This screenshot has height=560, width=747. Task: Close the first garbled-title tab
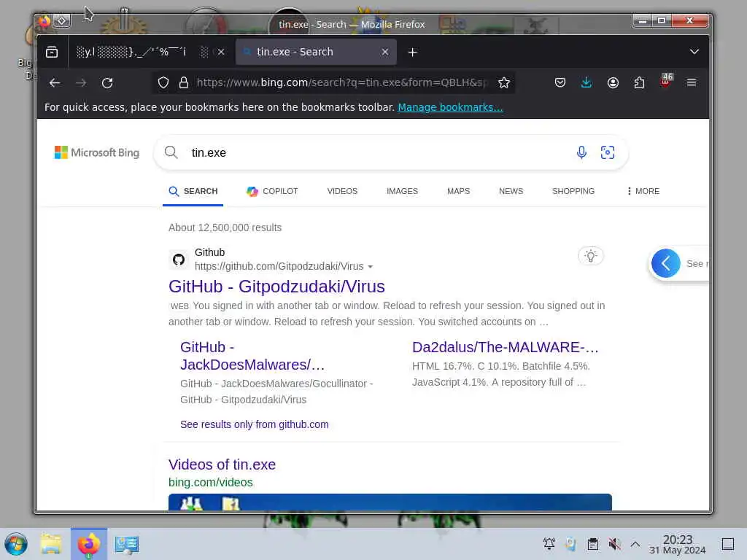[221, 52]
